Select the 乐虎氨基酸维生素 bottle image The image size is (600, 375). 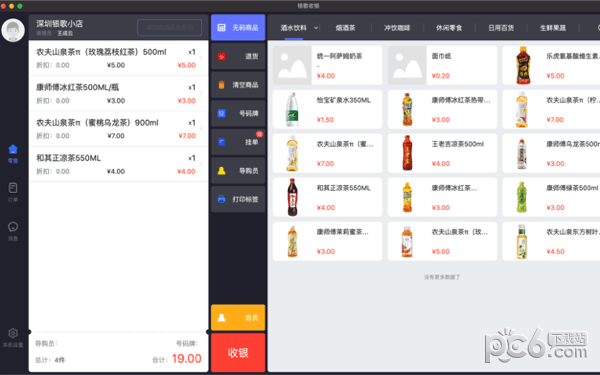(x=523, y=65)
